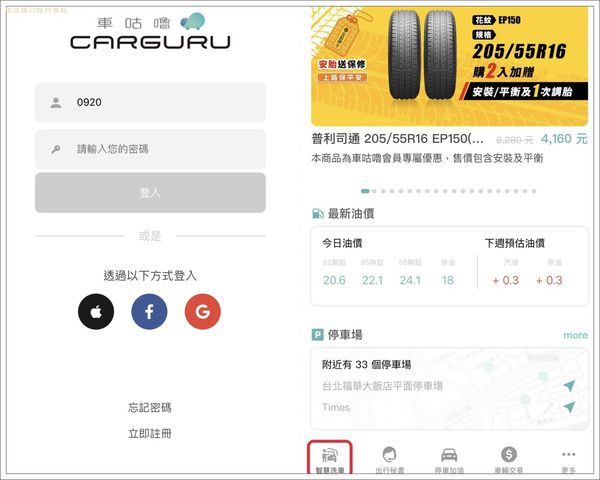Open the 立即註冊 register link
The height and width of the screenshot is (480, 600).
(150, 434)
